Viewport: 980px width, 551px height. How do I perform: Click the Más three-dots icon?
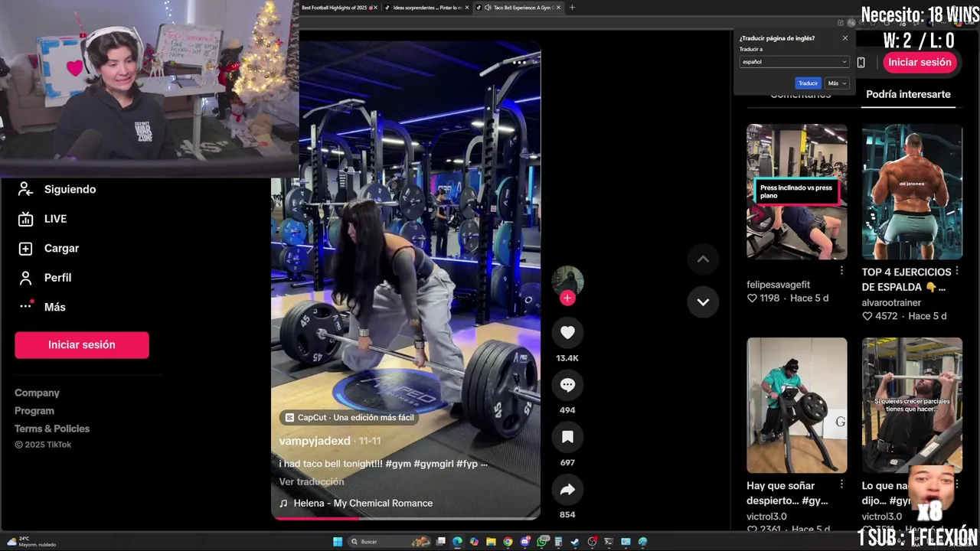coord(25,306)
